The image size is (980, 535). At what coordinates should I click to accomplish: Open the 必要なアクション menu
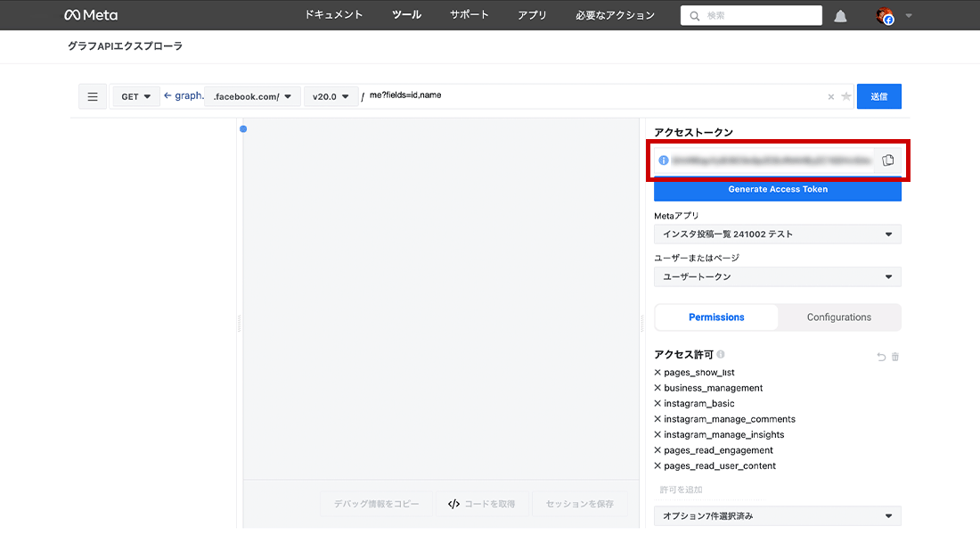pyautogui.click(x=615, y=15)
